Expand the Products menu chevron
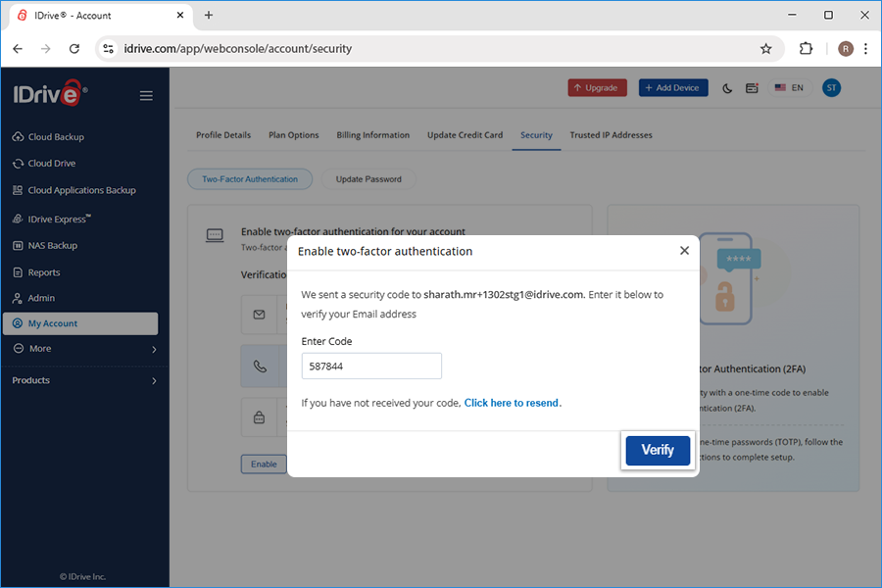882x588 pixels. (x=154, y=381)
